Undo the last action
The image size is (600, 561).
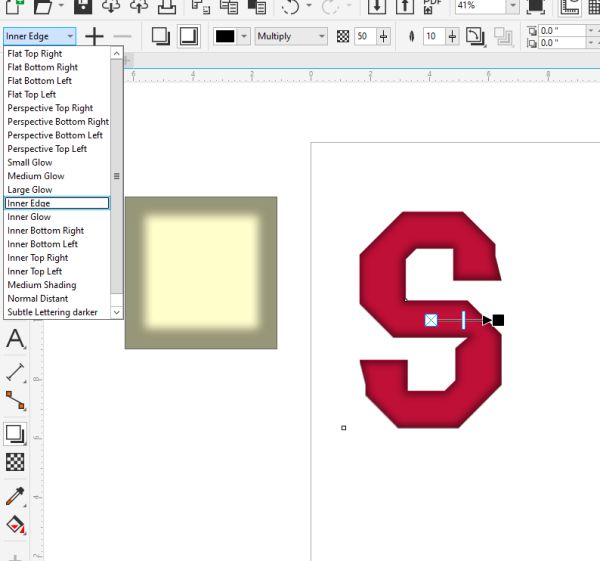(290, 7)
